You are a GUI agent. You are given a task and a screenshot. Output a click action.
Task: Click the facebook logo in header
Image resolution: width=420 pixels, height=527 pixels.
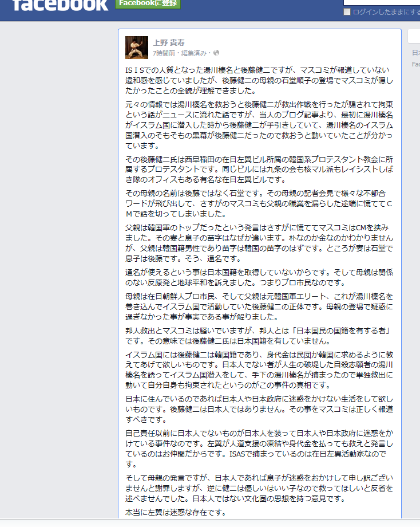click(x=61, y=5)
